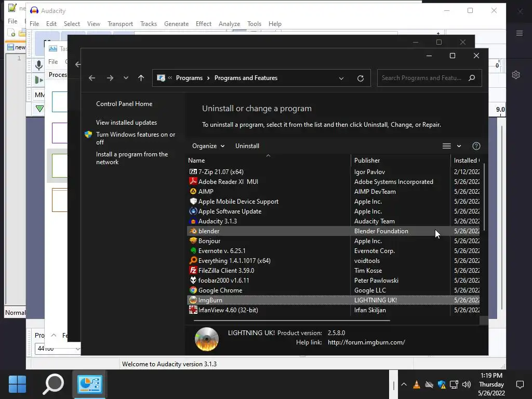
Task: Open help with the question mark icon
Action: [x=476, y=146]
